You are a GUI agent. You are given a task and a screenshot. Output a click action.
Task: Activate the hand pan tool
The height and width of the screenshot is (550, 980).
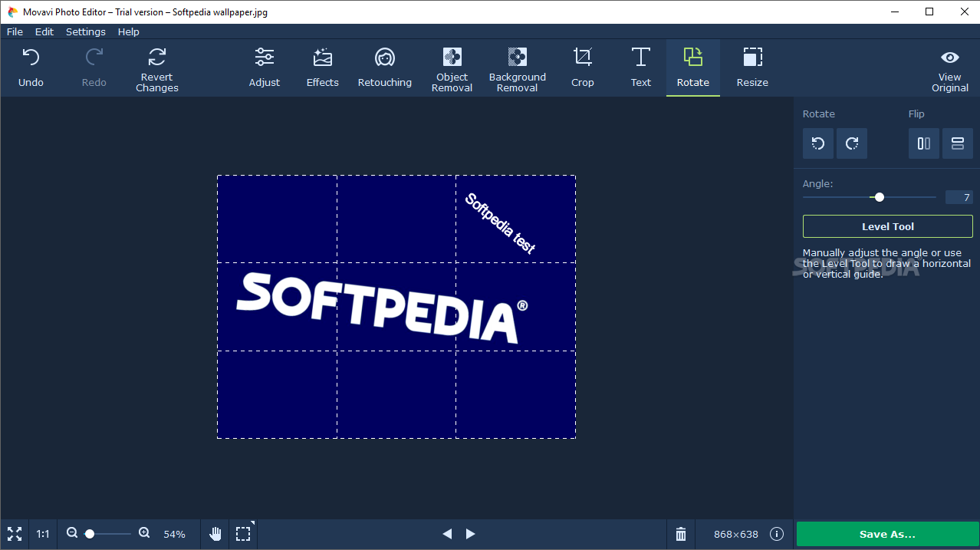pyautogui.click(x=215, y=534)
